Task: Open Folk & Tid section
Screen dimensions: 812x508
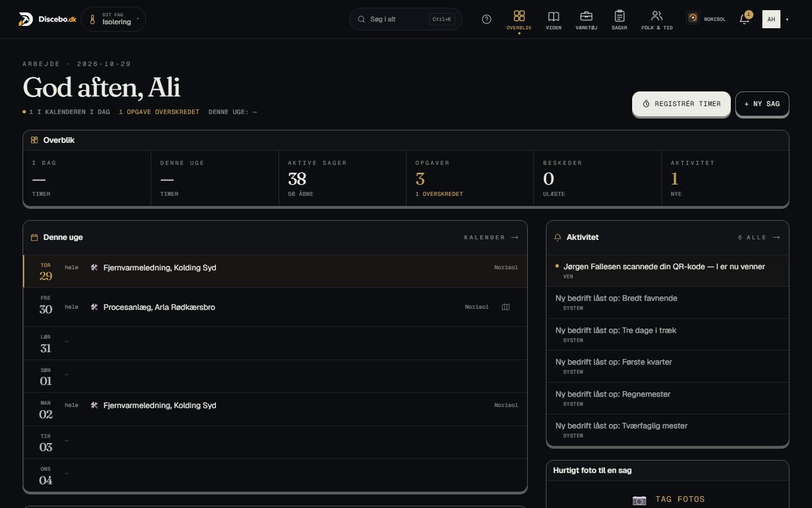Action: click(x=657, y=20)
